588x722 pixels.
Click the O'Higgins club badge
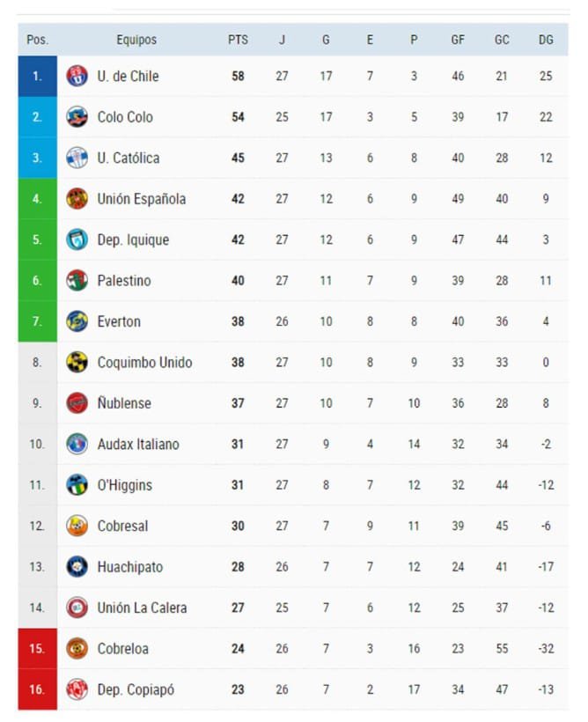click(77, 485)
